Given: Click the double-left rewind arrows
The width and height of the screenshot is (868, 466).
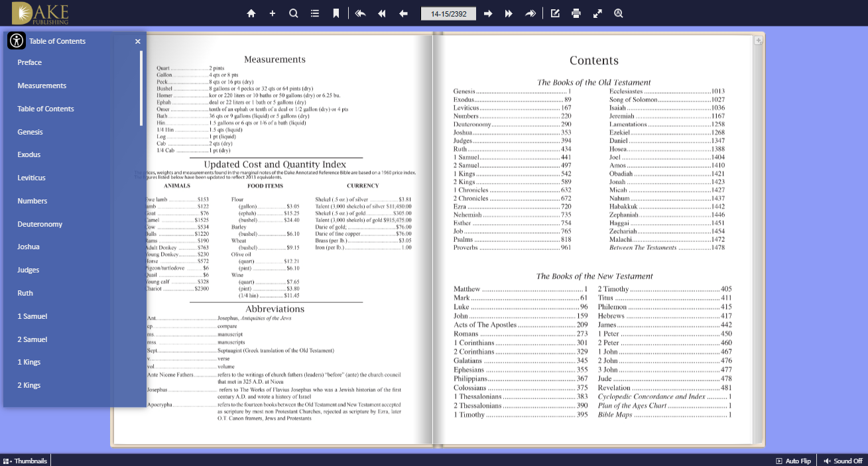Looking at the screenshot, I should point(382,13).
